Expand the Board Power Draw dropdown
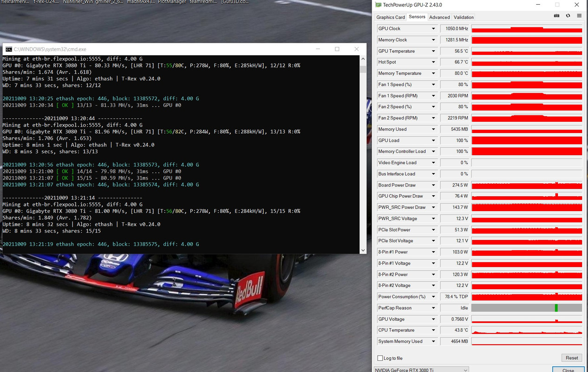The image size is (588, 372). 433,185
